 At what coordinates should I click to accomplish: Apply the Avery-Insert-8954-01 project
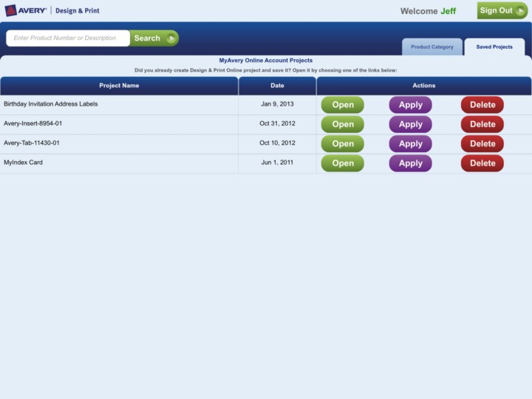pos(410,124)
